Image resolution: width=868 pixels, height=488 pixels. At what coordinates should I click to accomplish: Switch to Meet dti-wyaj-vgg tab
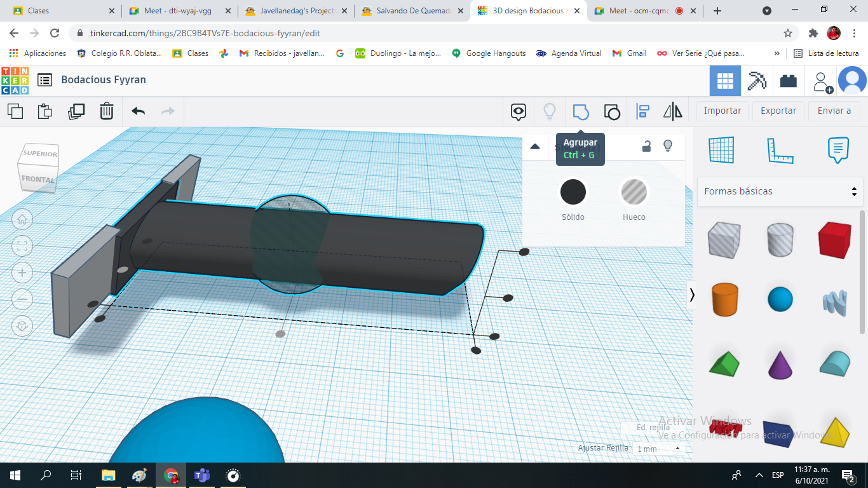point(180,11)
